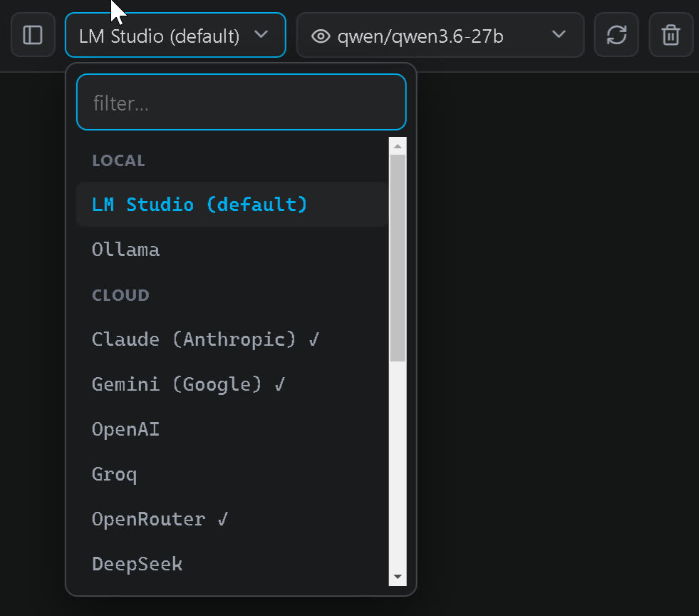Select Ollama provider
Viewport: 699px width, 616px height.
click(x=232, y=250)
